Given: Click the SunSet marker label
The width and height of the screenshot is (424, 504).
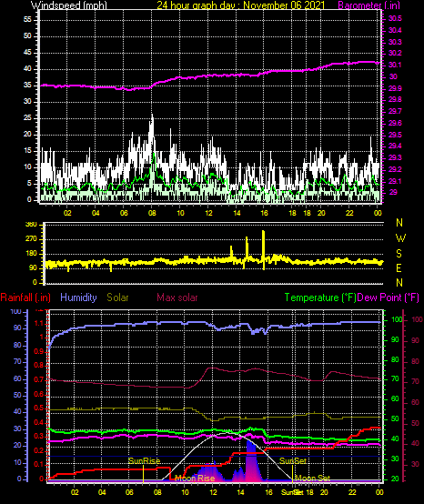Looking at the screenshot, I should (293, 461).
